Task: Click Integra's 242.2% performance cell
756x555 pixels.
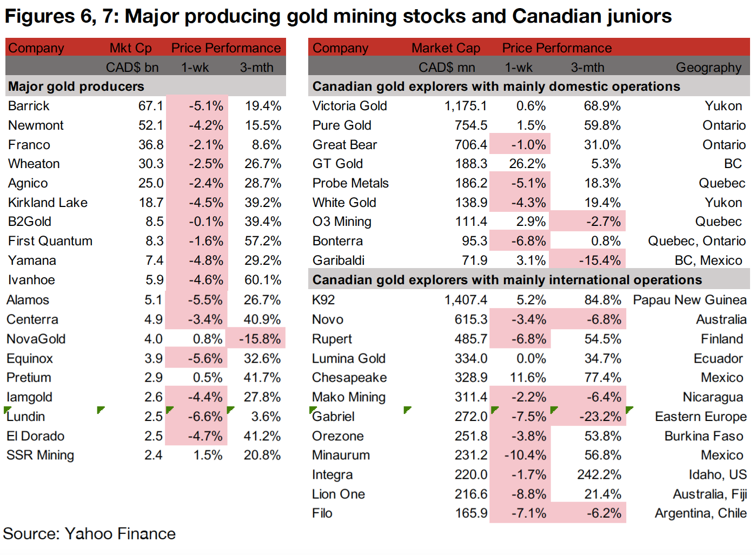Action: [599, 474]
